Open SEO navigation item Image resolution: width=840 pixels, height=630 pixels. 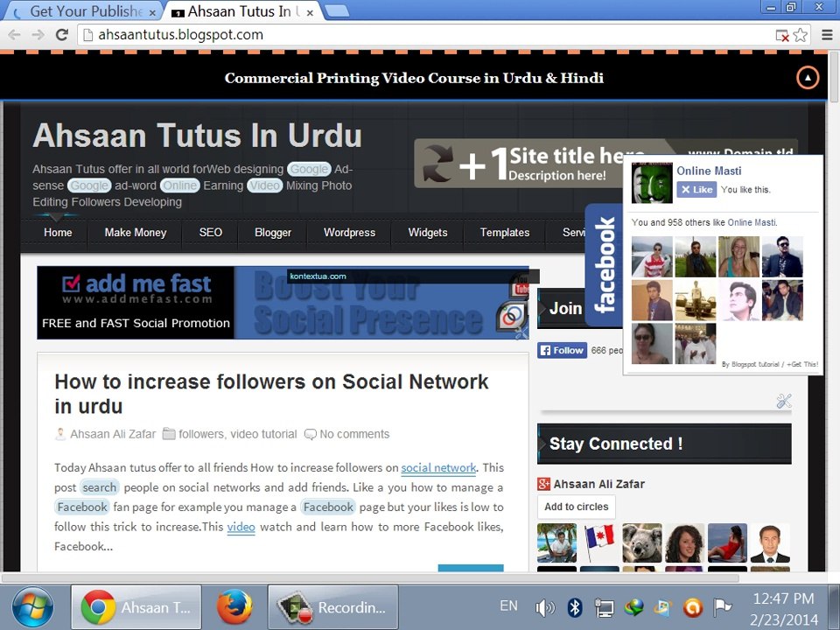click(211, 233)
